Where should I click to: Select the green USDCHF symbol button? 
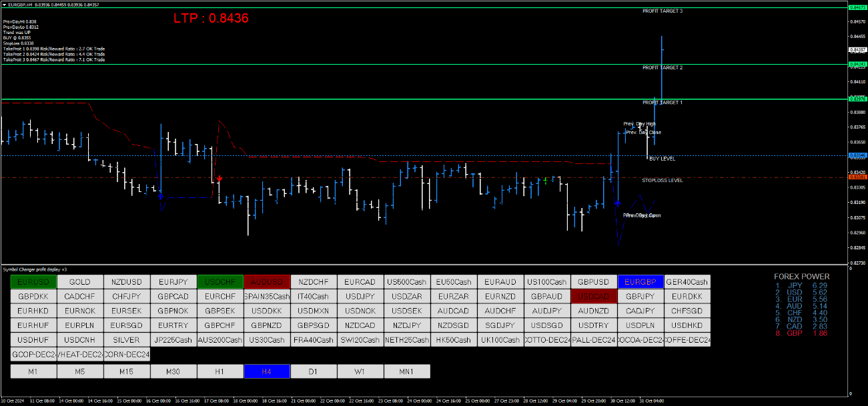(220, 282)
